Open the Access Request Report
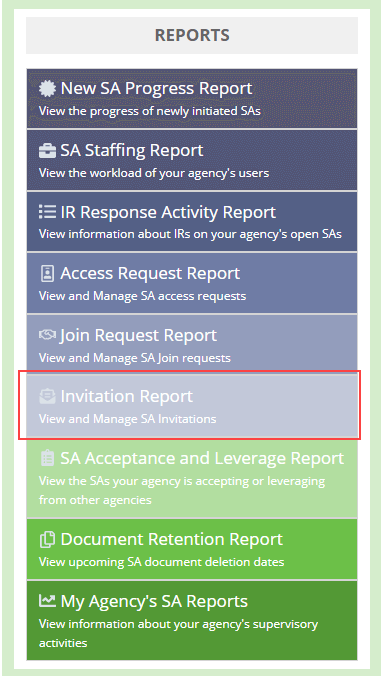Screen dimensions: 381x676 (192, 283)
